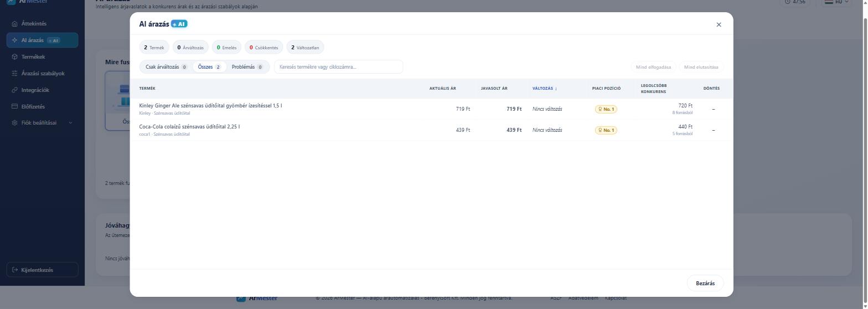Viewport: 868px width, 309px height.
Task: Open the Coca-Cola colaízű 2,25 l row
Action: click(x=431, y=130)
